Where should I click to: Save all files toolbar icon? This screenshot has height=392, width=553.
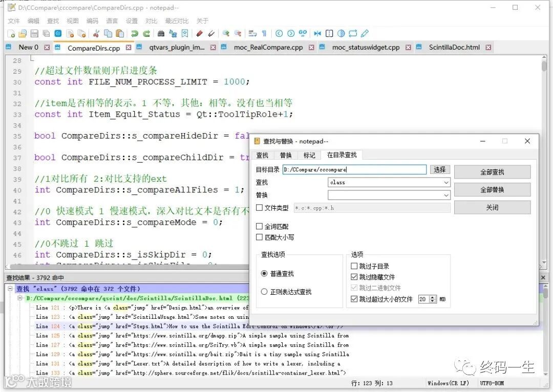pos(46,33)
